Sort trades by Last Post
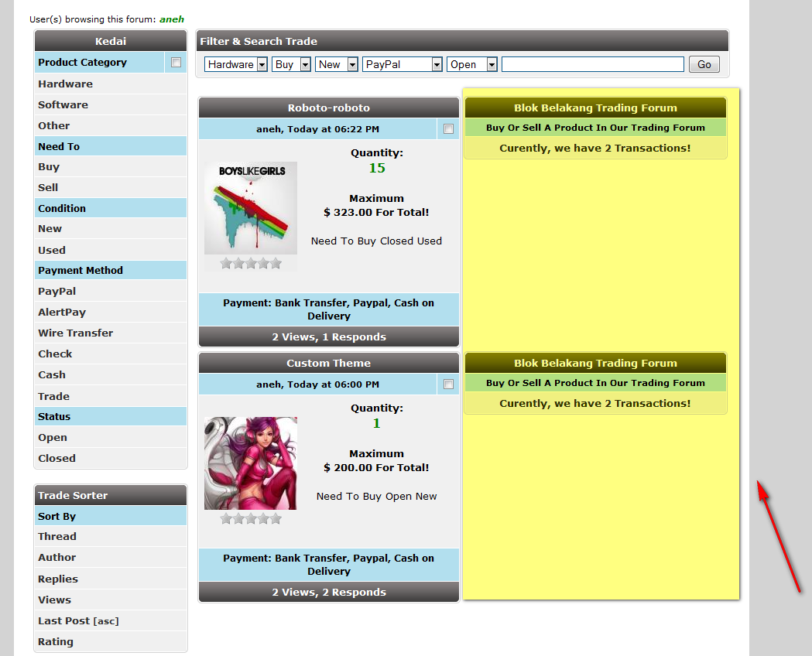Viewport: 812px width, 656px height. pos(65,620)
